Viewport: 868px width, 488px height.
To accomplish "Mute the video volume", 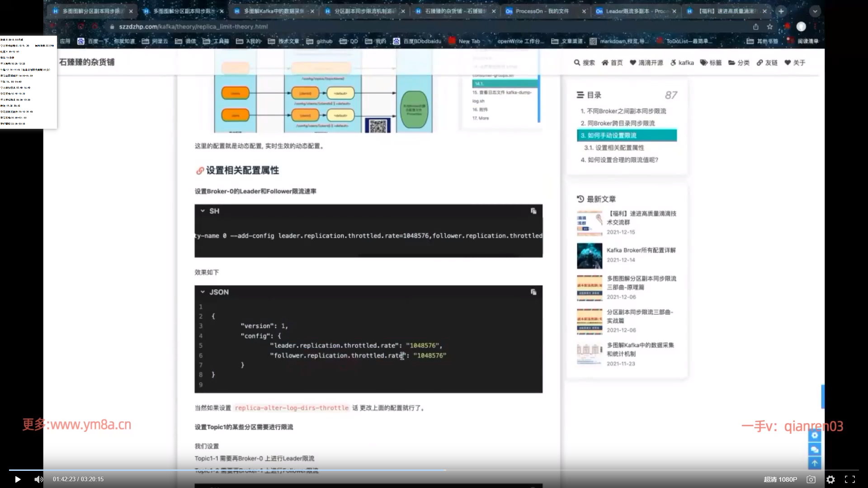I will point(39,479).
